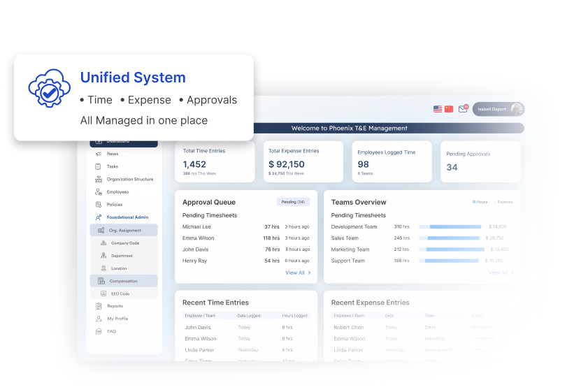Select Department submenu item
Image resolution: width=567 pixels, height=392 pixels.
pos(124,256)
